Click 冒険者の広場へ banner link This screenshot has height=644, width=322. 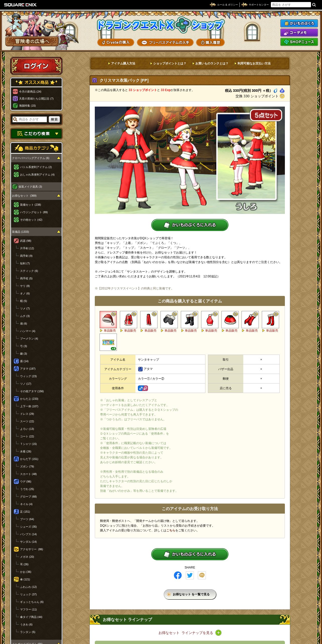(x=32, y=41)
